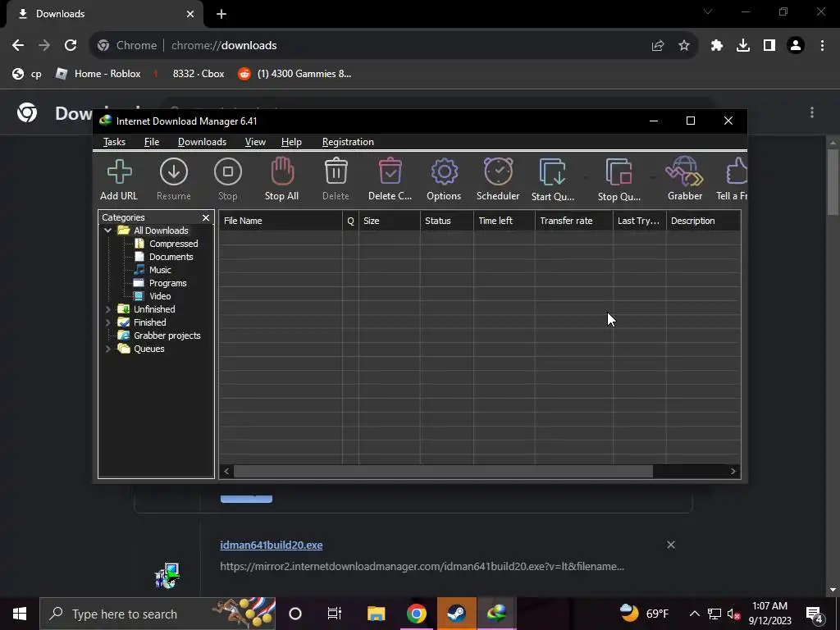840x630 pixels.
Task: Sort by Transfer rate column header
Action: click(x=573, y=221)
